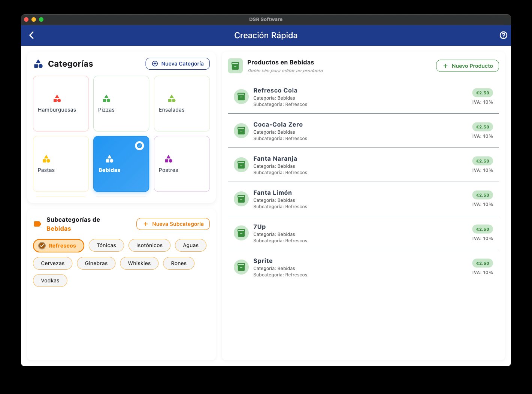
Task: Click the orange subcategory tag icon
Action: pyautogui.click(x=37, y=224)
